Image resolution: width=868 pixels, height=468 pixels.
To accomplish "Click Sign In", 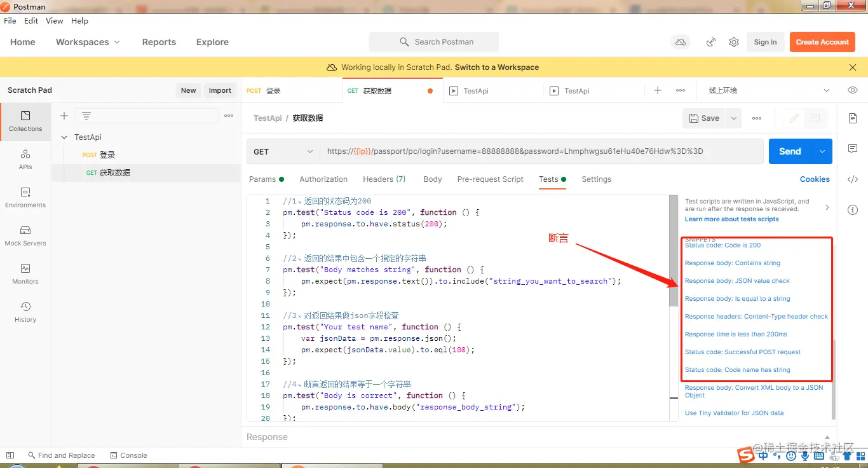I will tap(765, 42).
